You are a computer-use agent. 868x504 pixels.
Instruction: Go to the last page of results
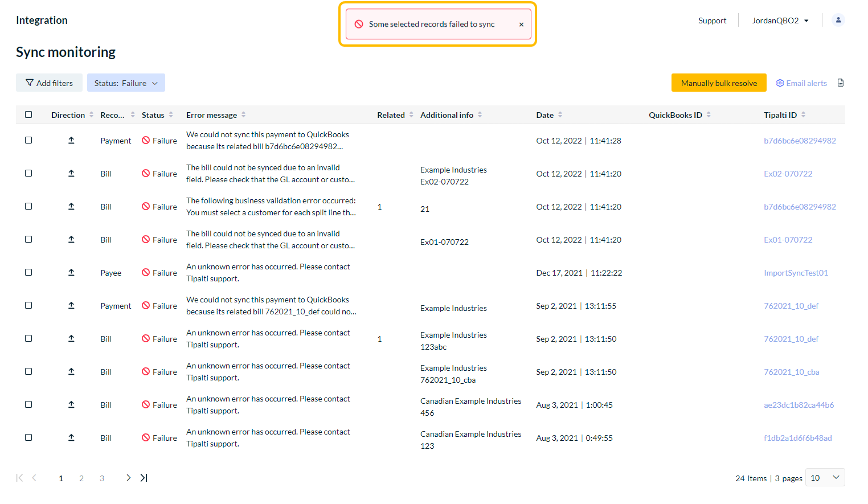[144, 478]
